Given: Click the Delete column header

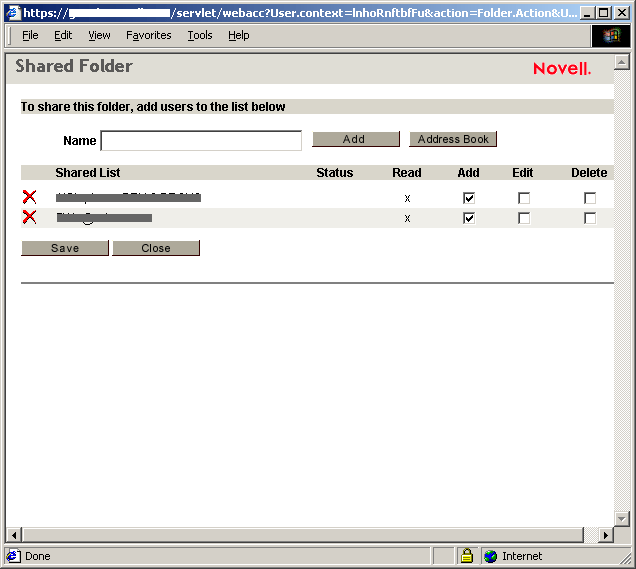Looking at the screenshot, I should pyautogui.click(x=589, y=173).
